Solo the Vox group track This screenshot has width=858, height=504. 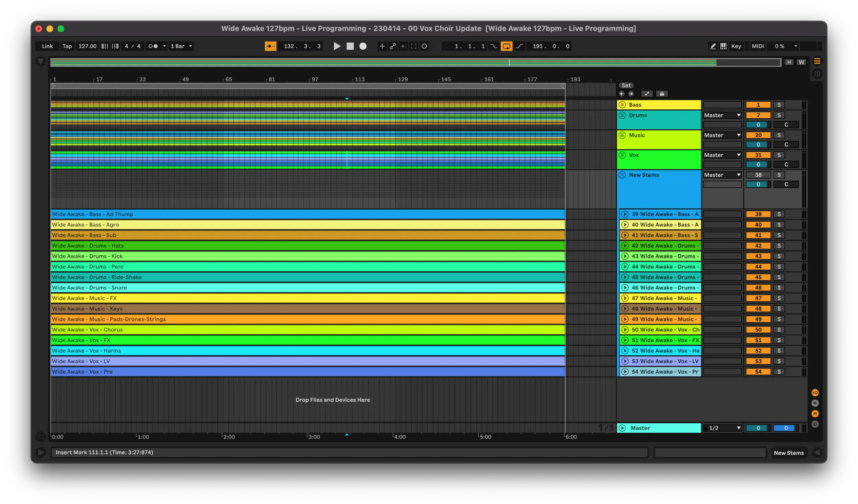(779, 155)
